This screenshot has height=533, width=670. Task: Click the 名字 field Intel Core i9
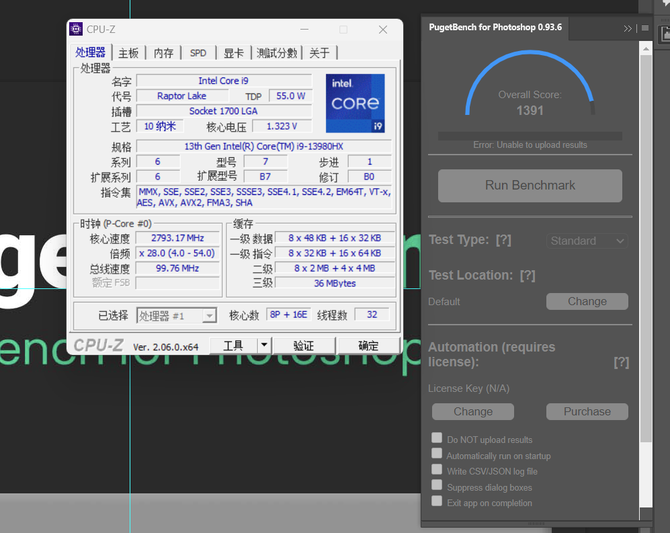pyautogui.click(x=223, y=81)
